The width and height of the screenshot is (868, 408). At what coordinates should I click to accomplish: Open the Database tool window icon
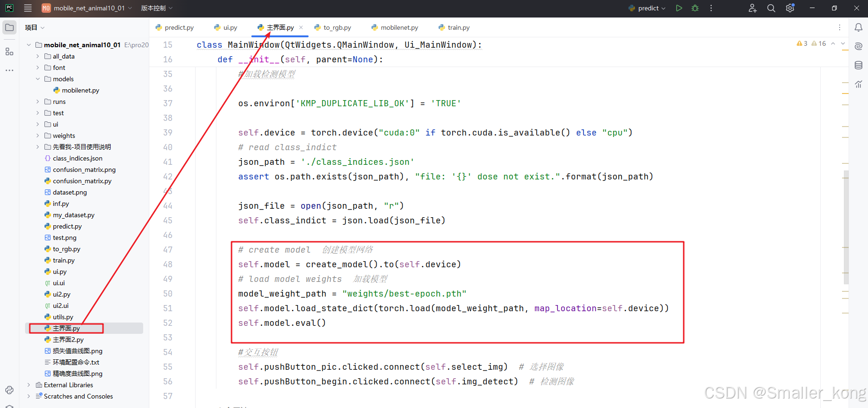859,65
